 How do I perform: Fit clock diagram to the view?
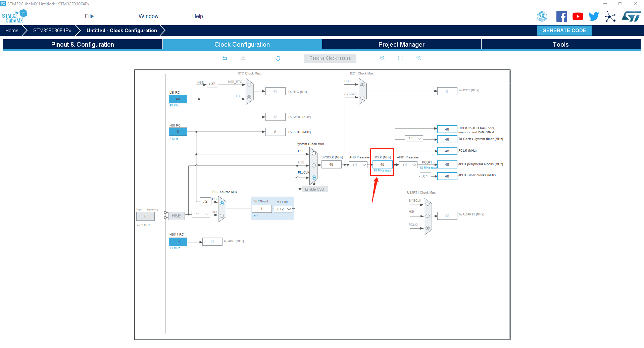click(x=401, y=58)
